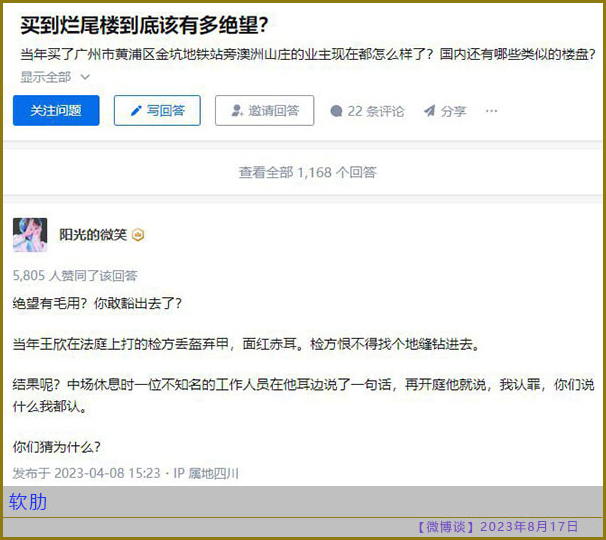
Task: Click the pencil icon in 写回答
Action: 136,111
